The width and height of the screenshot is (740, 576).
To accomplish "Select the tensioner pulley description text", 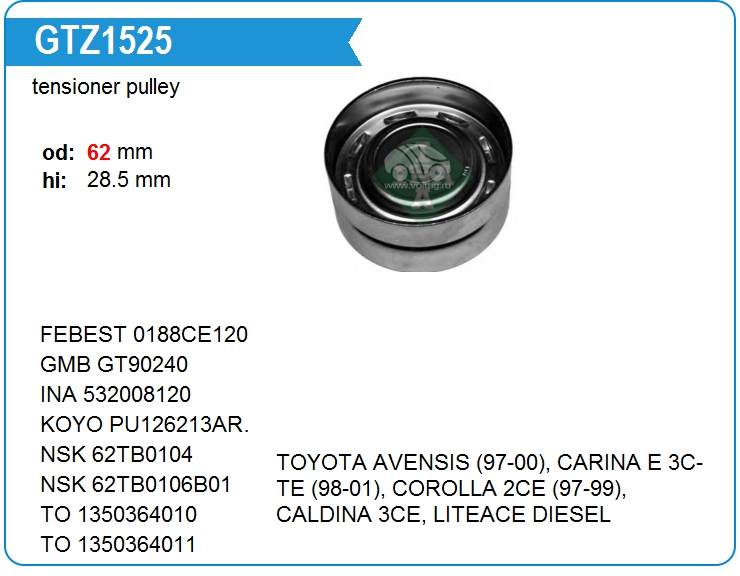I will pyautogui.click(x=106, y=87).
